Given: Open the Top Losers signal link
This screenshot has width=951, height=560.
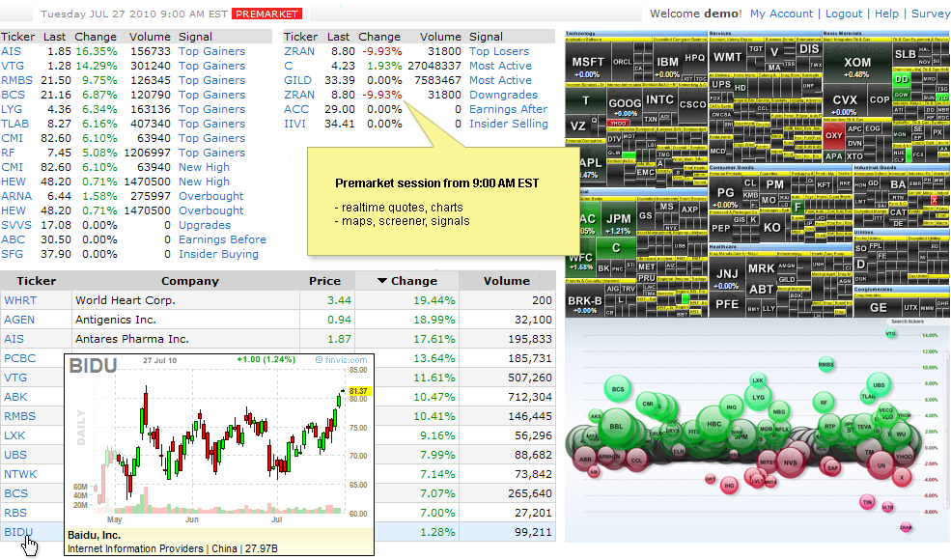Looking at the screenshot, I should pos(499,51).
